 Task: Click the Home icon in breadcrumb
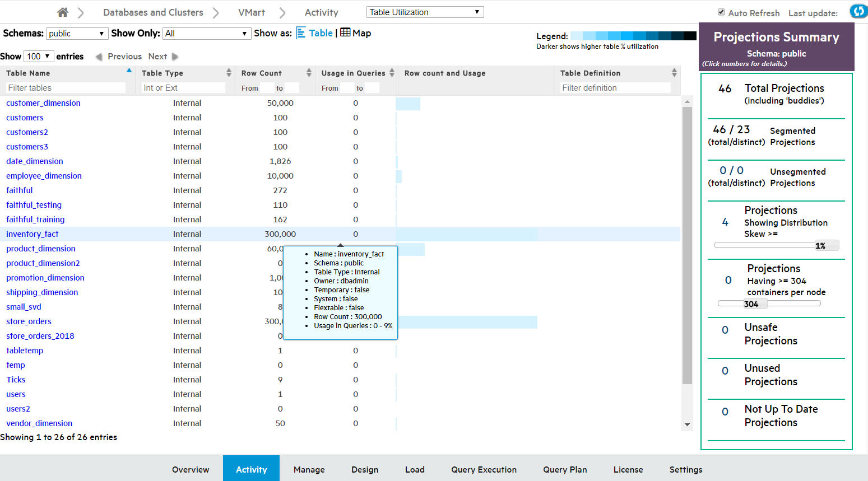coord(63,12)
